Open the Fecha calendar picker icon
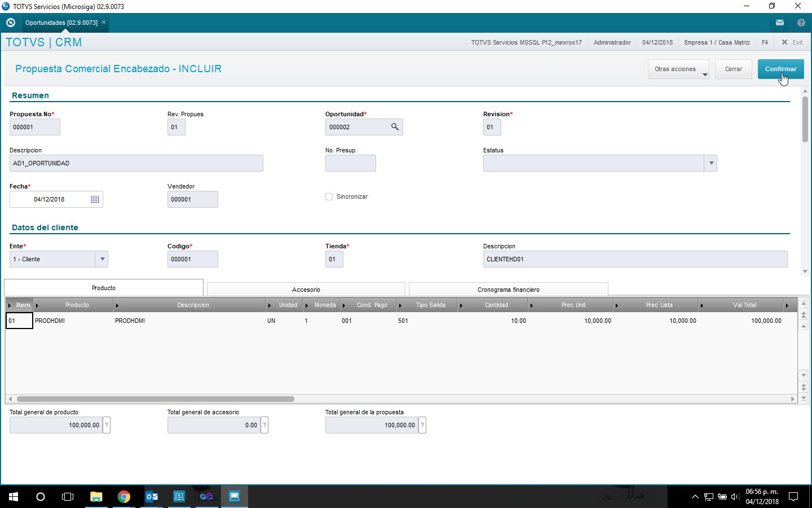This screenshot has width=812, height=508. [x=95, y=199]
